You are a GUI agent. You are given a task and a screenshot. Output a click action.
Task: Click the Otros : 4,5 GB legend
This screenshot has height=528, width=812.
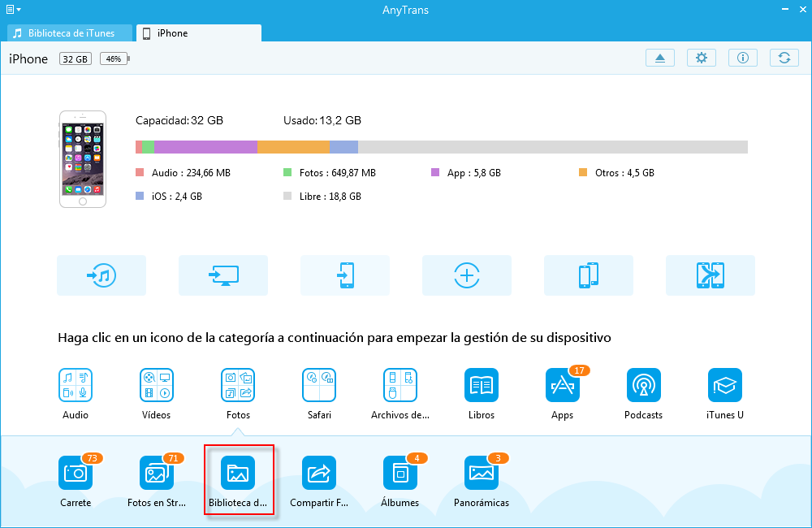point(617,172)
